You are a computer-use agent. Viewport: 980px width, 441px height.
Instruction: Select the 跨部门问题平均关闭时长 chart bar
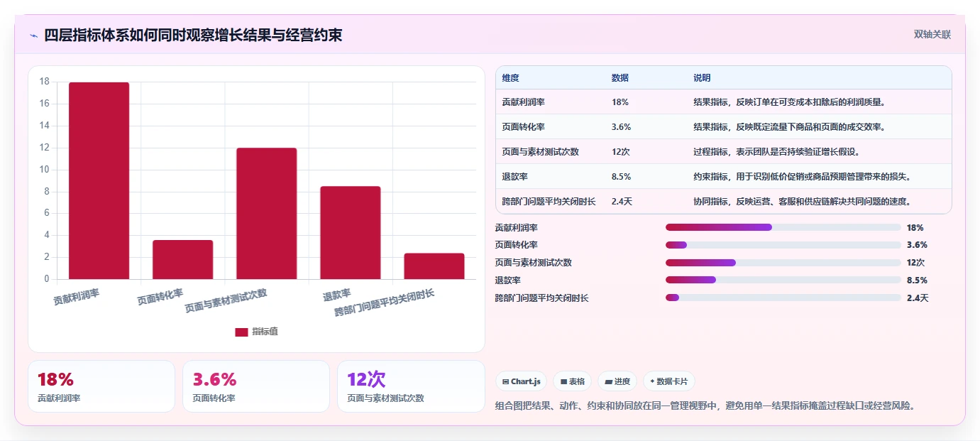click(x=434, y=266)
